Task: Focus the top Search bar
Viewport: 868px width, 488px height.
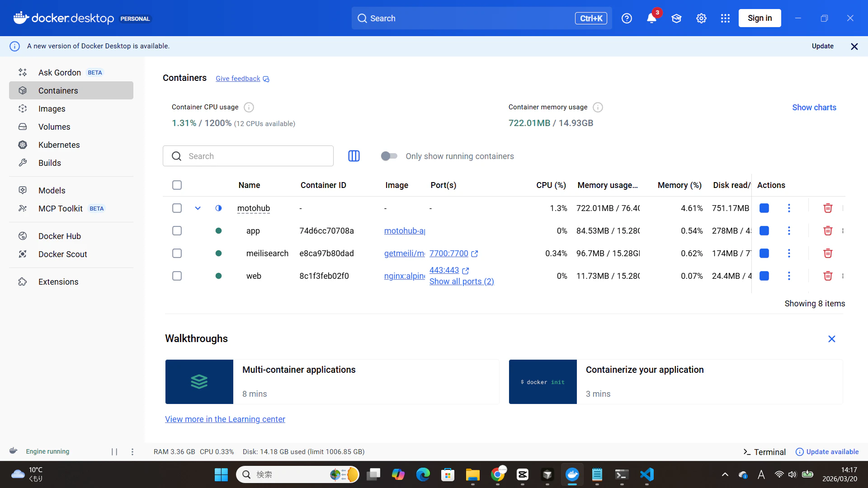Action: (482, 18)
